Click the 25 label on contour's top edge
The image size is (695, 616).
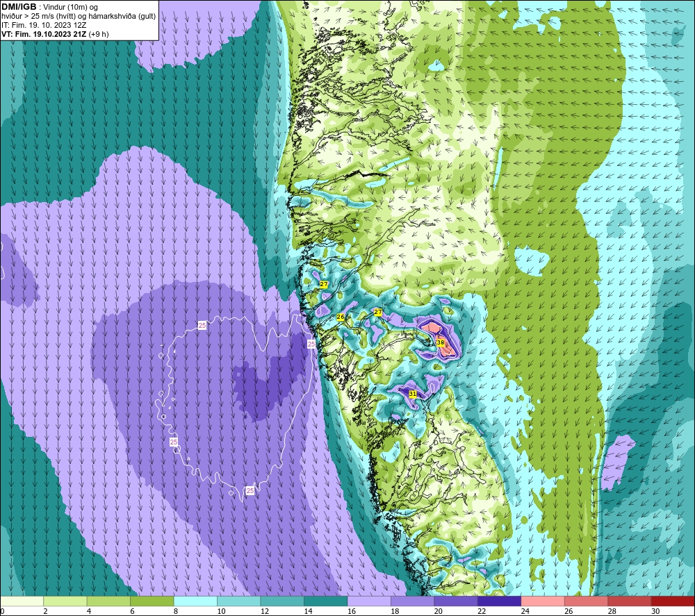pos(202,326)
